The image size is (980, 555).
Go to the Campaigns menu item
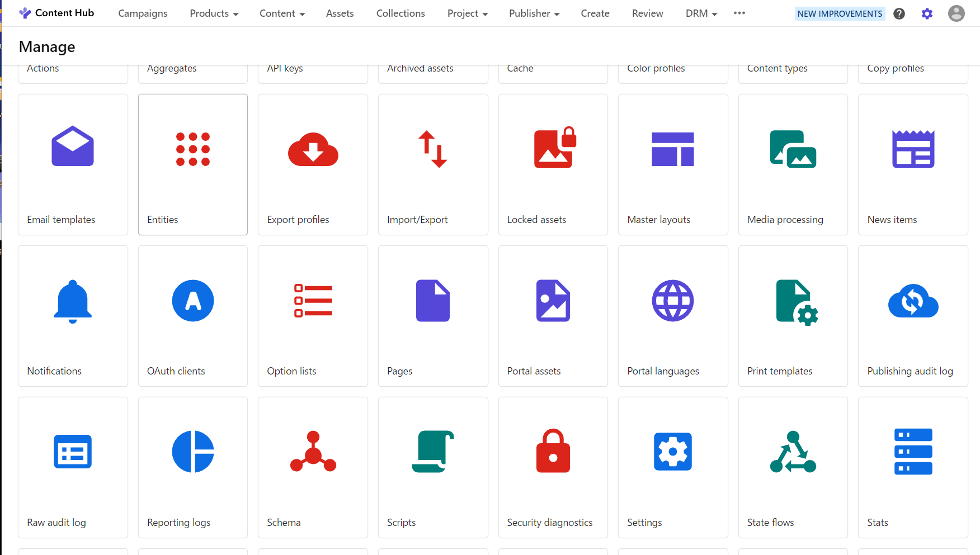pyautogui.click(x=143, y=13)
